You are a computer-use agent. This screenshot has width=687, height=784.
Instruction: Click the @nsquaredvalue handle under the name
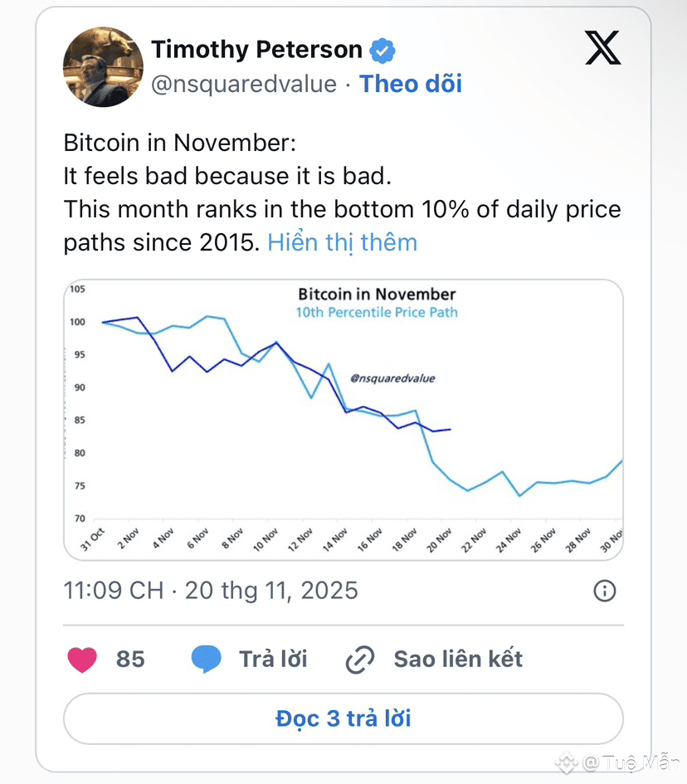pyautogui.click(x=244, y=84)
